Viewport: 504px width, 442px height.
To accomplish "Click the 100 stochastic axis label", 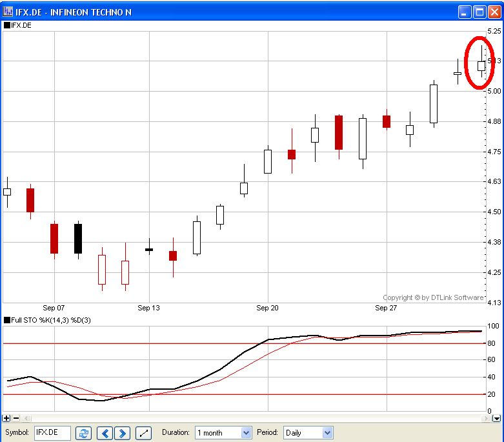I will tap(493, 326).
